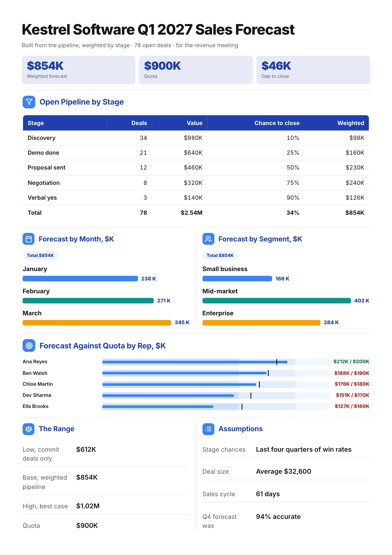Click the "Kestrel Software Q1 2027 Sales Forecast" title
The image size is (392, 555).
158,30
